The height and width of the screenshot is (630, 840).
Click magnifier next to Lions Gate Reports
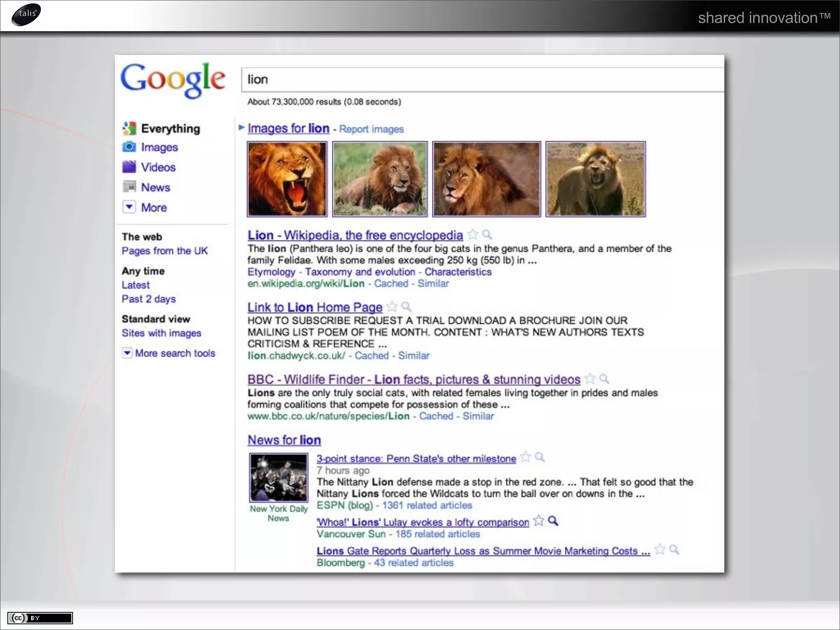pos(674,550)
